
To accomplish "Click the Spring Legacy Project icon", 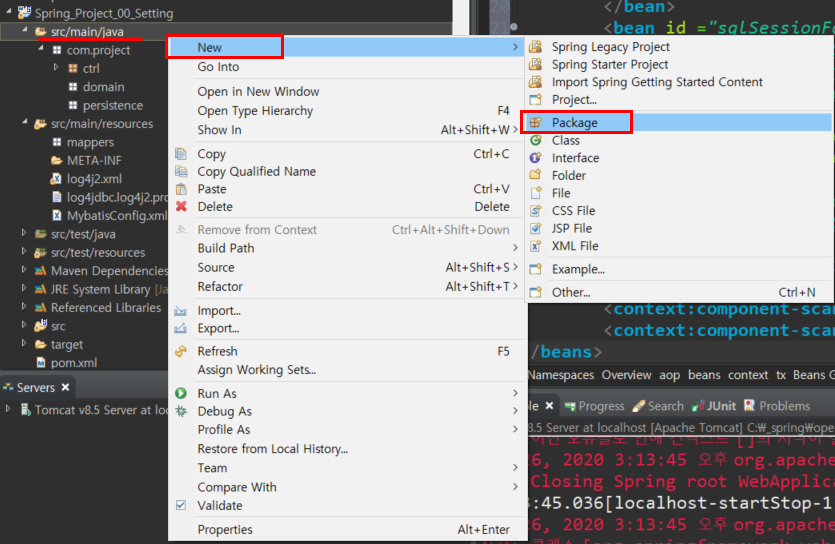I will [x=536, y=47].
